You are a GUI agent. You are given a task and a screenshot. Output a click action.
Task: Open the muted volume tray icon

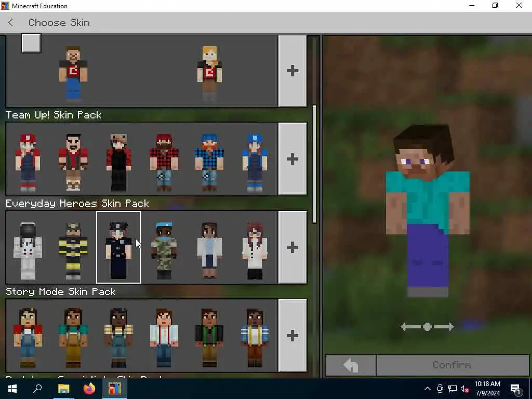(x=465, y=389)
